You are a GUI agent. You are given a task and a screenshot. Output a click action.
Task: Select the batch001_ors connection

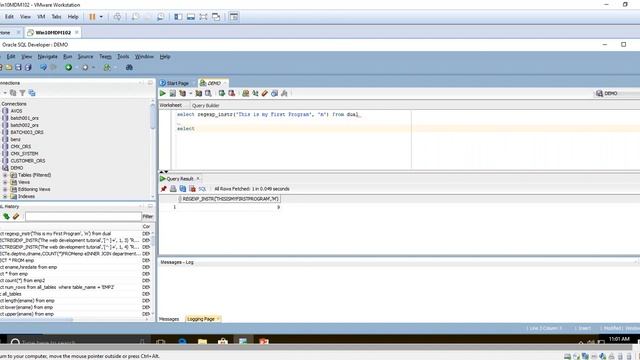pyautogui.click(x=24, y=118)
